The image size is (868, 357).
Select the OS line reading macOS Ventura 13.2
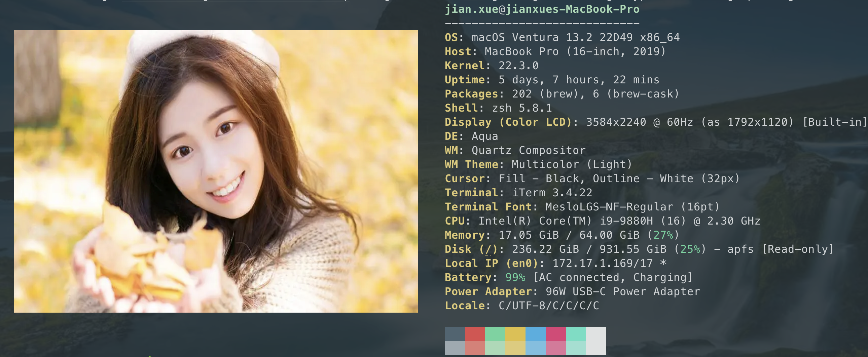pyautogui.click(x=562, y=37)
